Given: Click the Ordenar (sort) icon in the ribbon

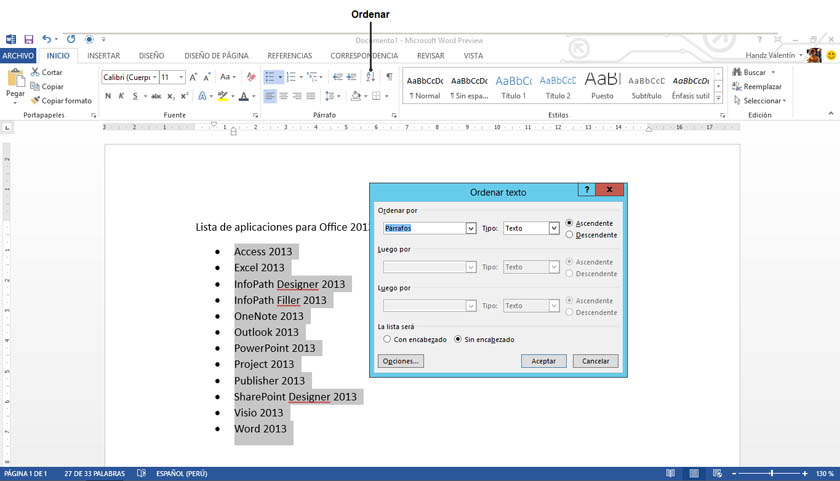Looking at the screenshot, I should click(370, 77).
